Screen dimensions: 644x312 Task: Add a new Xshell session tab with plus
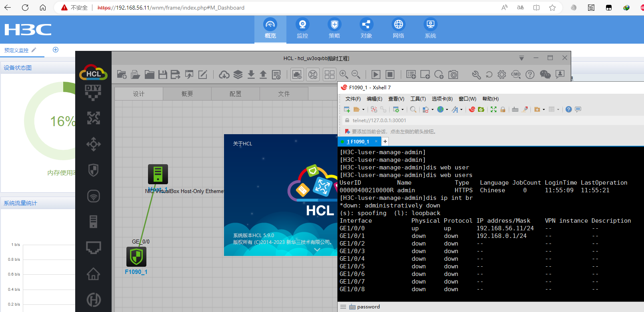[385, 141]
